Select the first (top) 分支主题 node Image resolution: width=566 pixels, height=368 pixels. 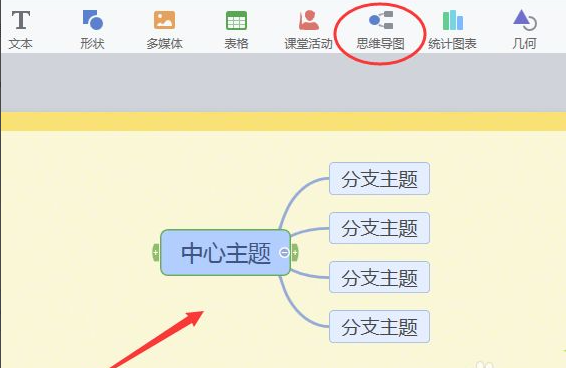click(x=379, y=179)
